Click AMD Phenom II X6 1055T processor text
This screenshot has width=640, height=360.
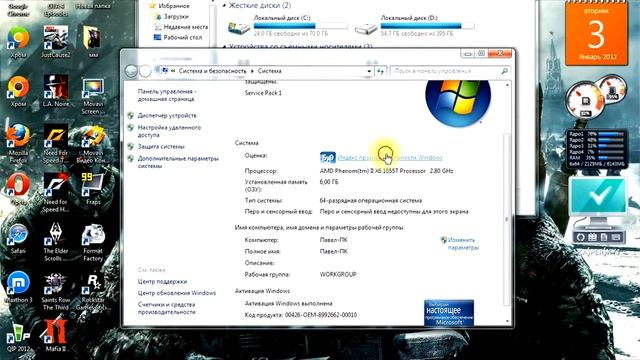tap(386, 171)
